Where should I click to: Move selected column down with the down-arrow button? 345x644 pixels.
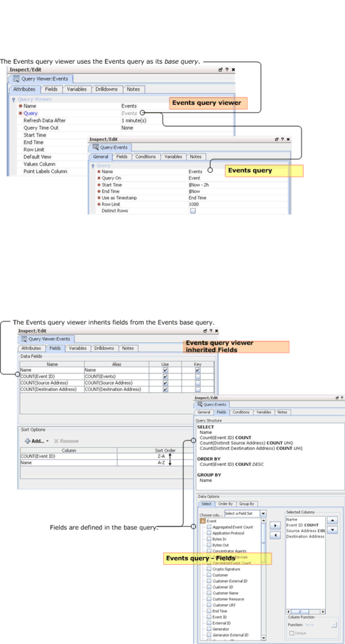[332, 530]
